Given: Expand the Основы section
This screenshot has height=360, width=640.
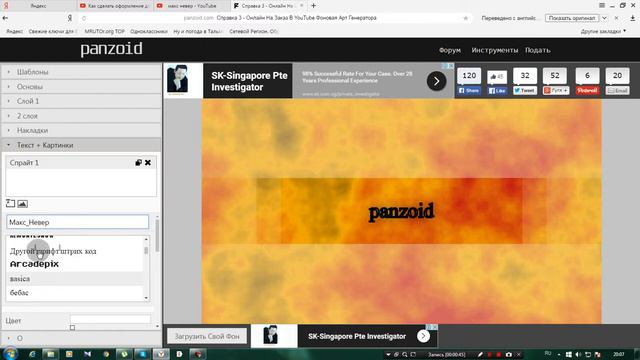Looking at the screenshot, I should click(x=81, y=87).
